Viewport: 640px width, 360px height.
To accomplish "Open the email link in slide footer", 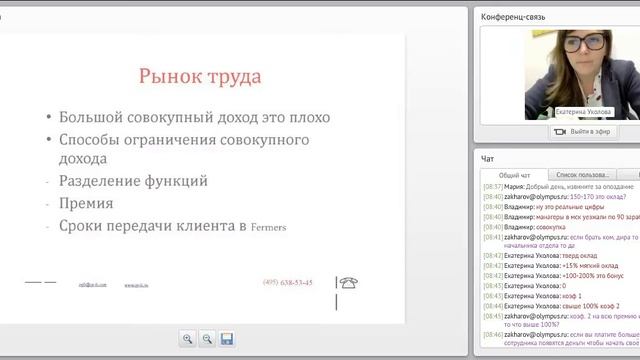I will [x=93, y=285].
